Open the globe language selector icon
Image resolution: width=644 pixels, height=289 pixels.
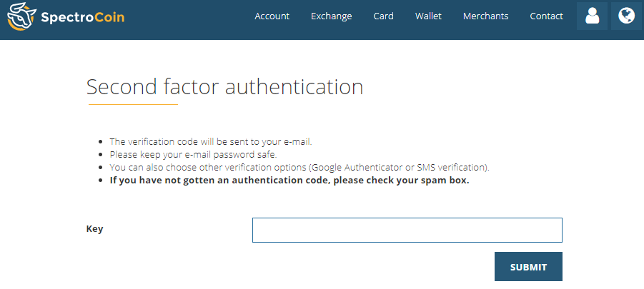click(626, 16)
